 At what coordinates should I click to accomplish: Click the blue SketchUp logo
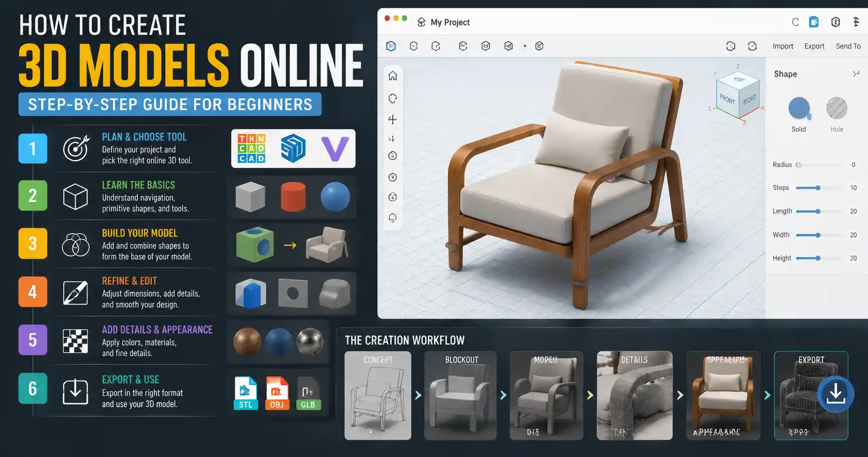point(293,148)
